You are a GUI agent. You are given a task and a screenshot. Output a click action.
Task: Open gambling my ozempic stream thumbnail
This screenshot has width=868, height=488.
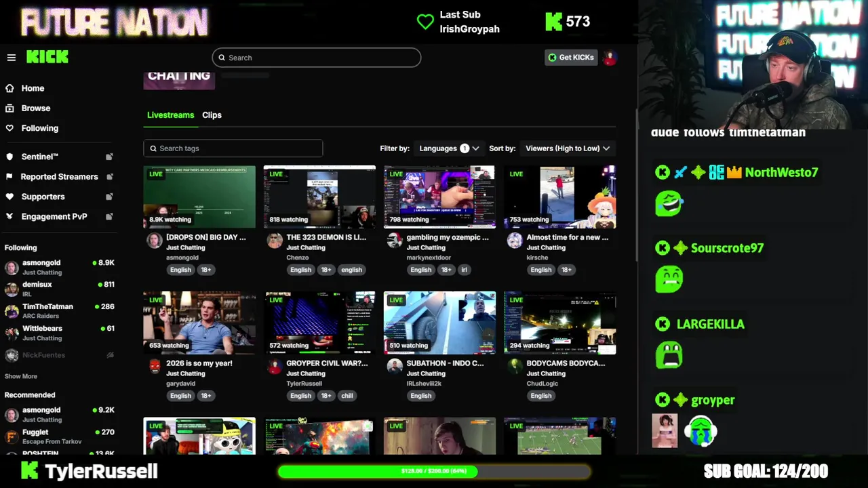click(439, 197)
